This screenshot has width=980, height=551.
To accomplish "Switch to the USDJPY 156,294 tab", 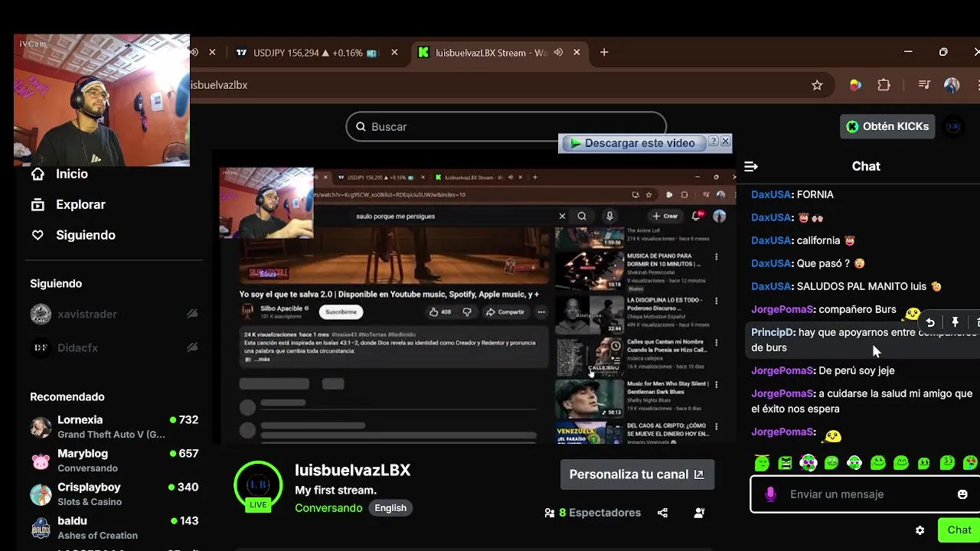I will (318, 52).
